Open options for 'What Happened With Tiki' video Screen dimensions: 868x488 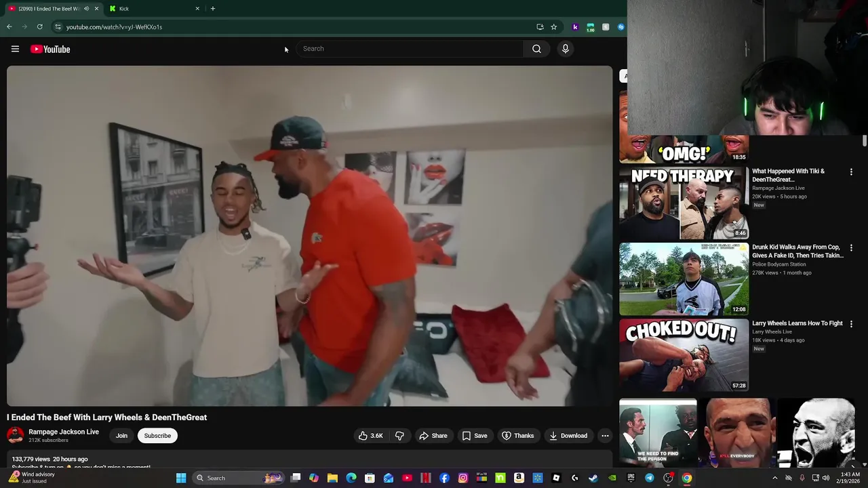(x=851, y=172)
